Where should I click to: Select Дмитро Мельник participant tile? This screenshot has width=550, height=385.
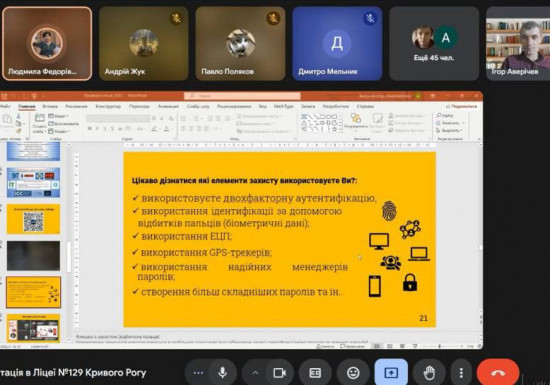pos(337,43)
